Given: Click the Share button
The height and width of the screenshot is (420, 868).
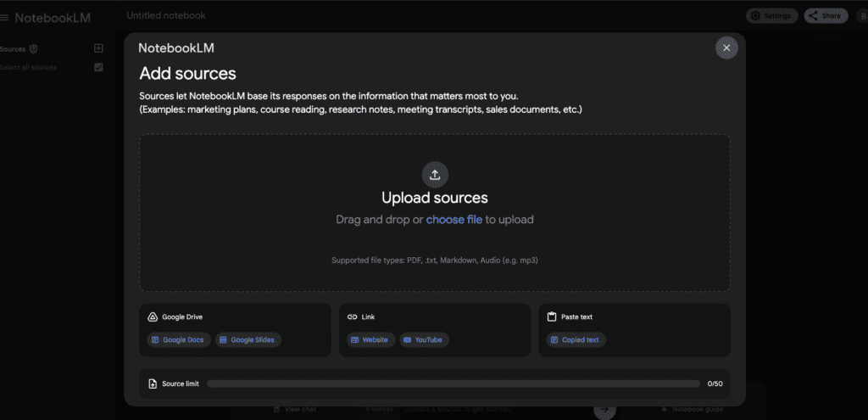Looking at the screenshot, I should pyautogui.click(x=826, y=16).
